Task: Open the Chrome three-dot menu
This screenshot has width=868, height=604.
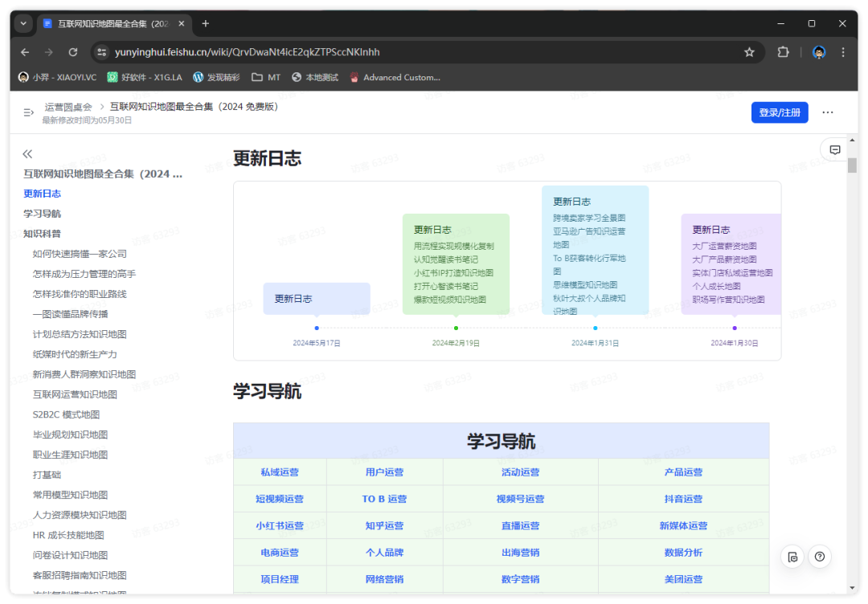Action: tap(843, 52)
